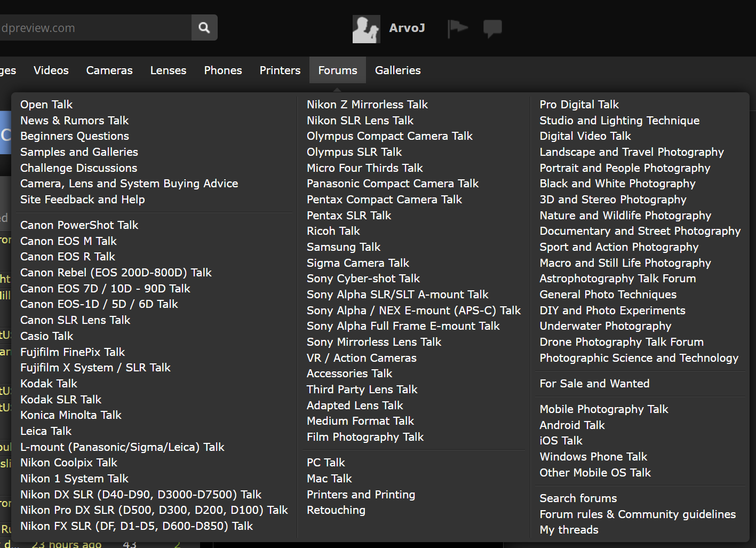The image size is (756, 548).
Task: Select Canon PowerShot Talk
Action: [79, 225]
